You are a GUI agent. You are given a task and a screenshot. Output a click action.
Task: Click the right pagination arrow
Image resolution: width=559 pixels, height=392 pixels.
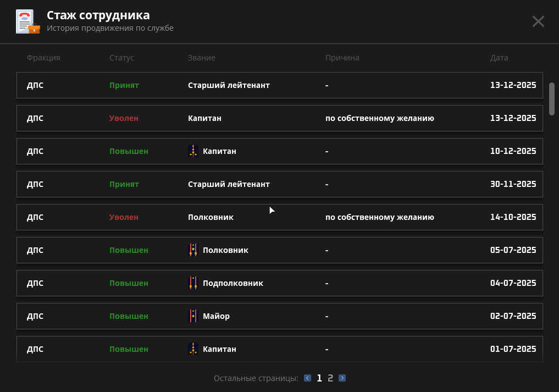tap(342, 378)
